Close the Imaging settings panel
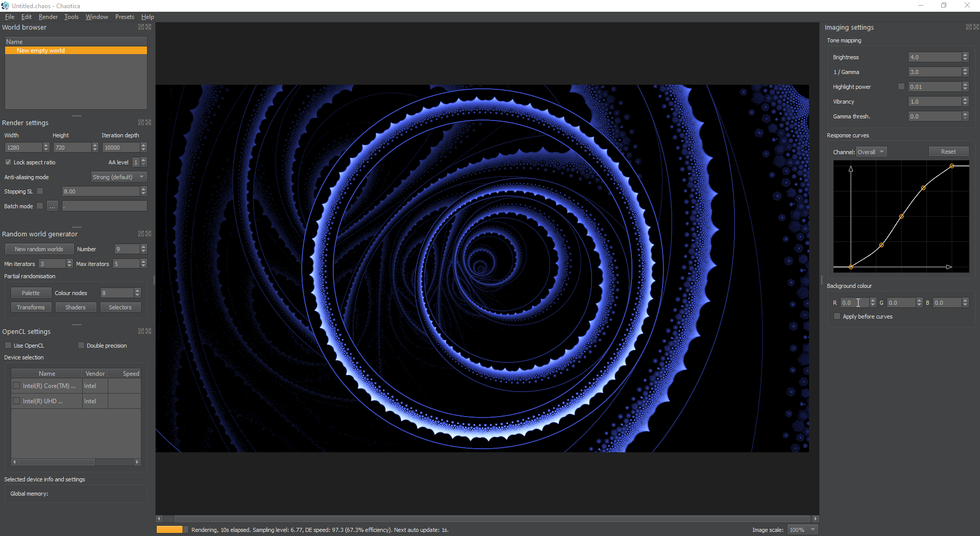The height and width of the screenshot is (536, 980). coord(976,27)
